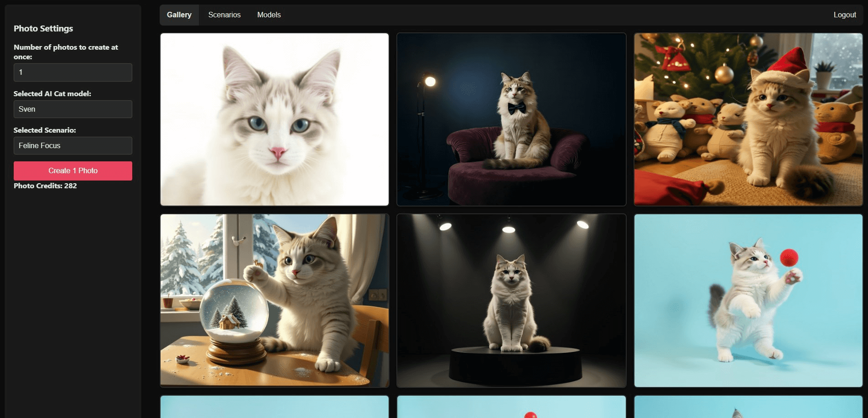Viewport: 868px width, 418px height.
Task: Open the Selected AI Cat model dropdown
Action: click(x=73, y=109)
